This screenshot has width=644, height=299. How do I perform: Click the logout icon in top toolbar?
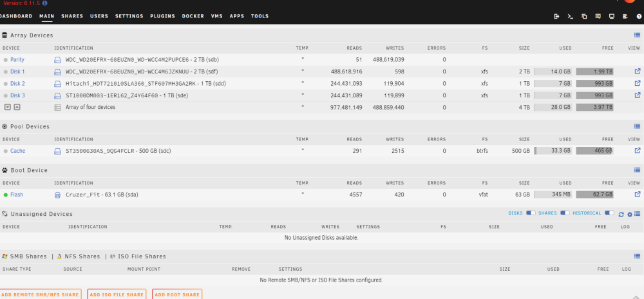(556, 16)
